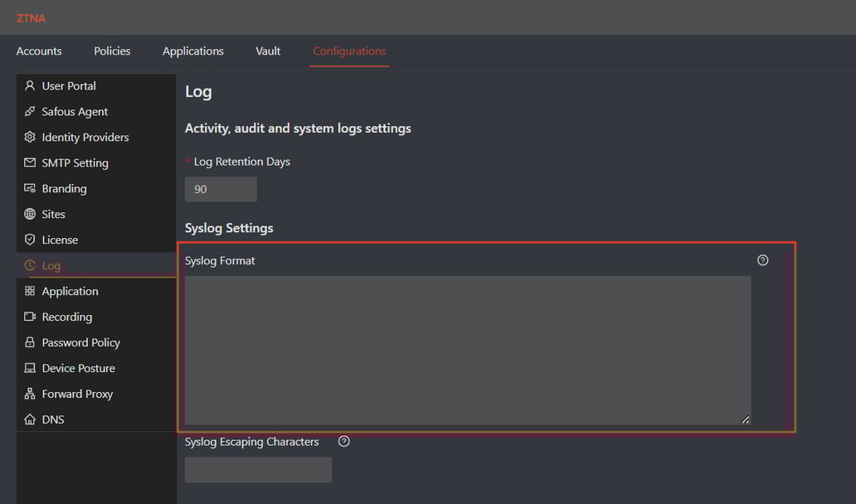This screenshot has width=856, height=504.
Task: Click the envelope icon for SMTP Setting
Action: click(x=29, y=162)
